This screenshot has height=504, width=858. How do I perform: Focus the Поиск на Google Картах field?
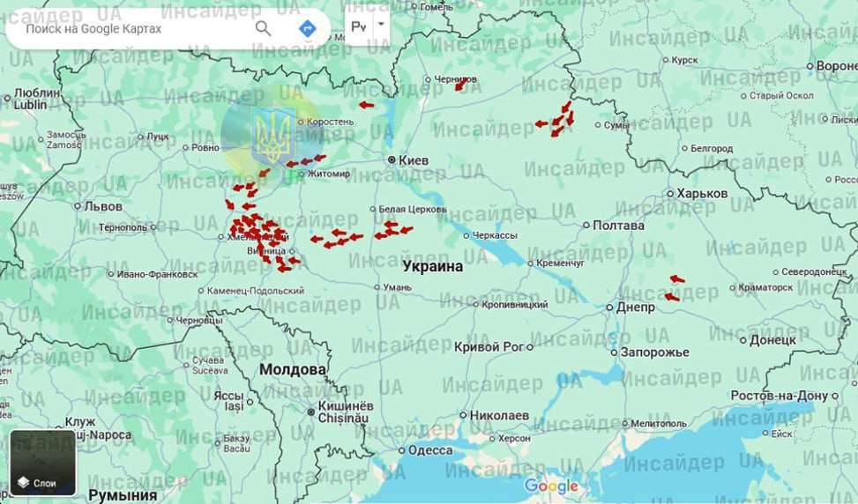click(x=132, y=29)
